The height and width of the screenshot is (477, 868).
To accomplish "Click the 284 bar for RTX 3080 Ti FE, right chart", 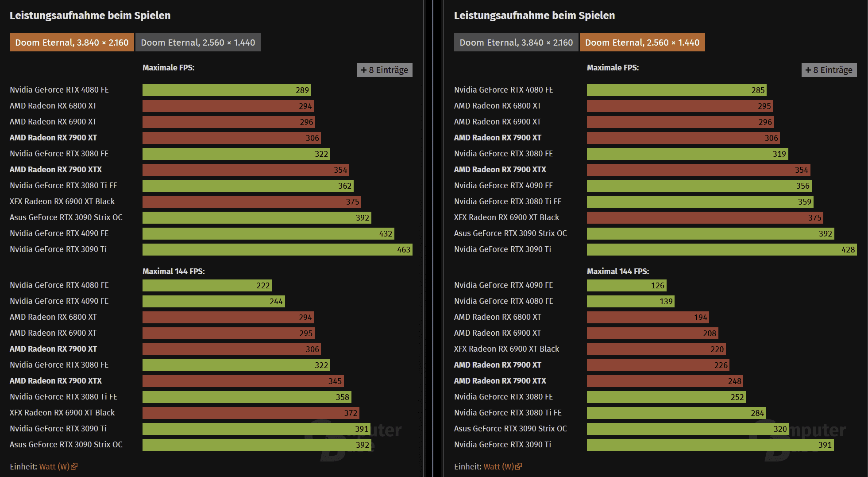I will coord(677,413).
